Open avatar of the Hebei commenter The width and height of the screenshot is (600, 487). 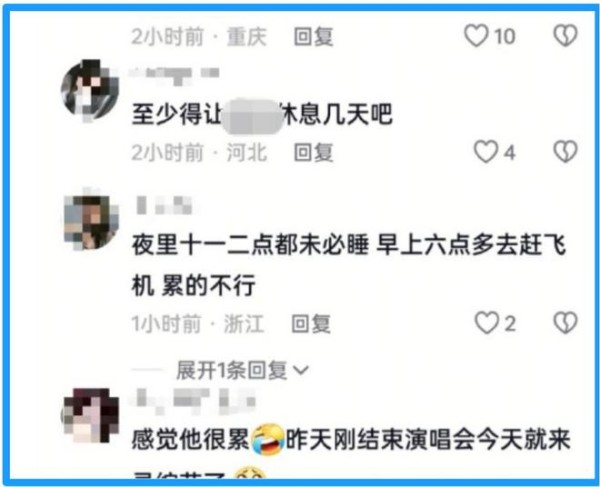[x=90, y=90]
